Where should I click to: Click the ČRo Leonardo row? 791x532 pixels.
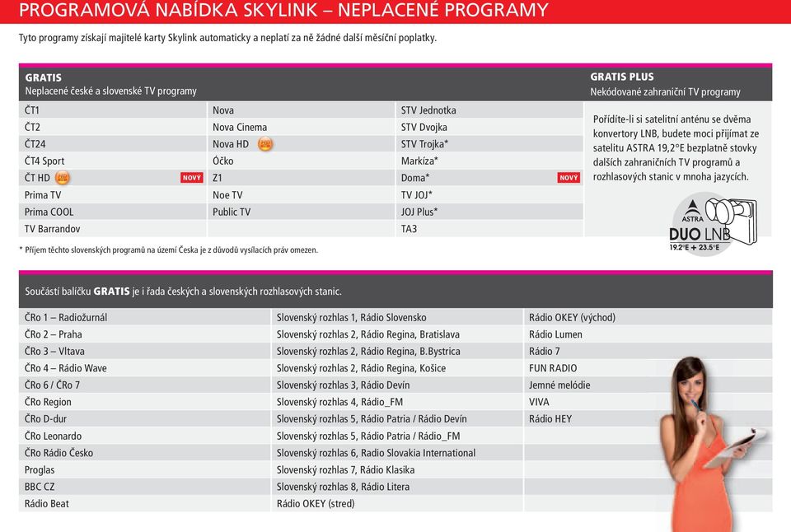pos(144,436)
